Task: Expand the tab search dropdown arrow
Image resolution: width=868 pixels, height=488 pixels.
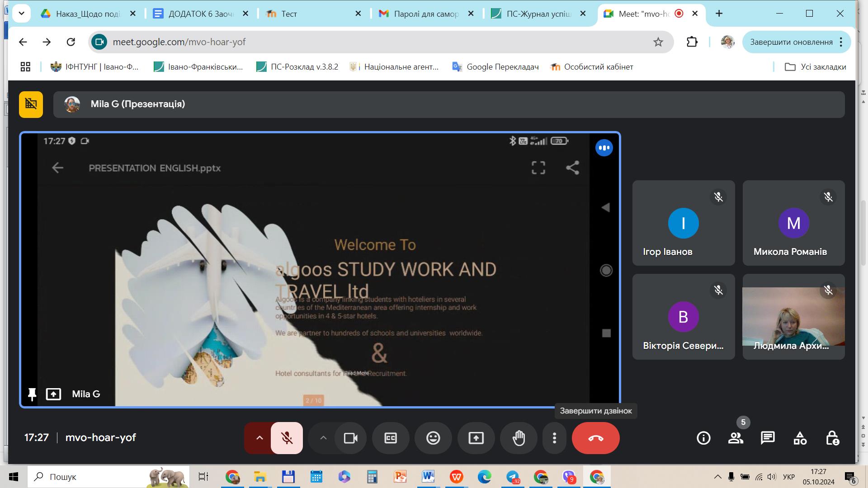Action: coord(21,14)
